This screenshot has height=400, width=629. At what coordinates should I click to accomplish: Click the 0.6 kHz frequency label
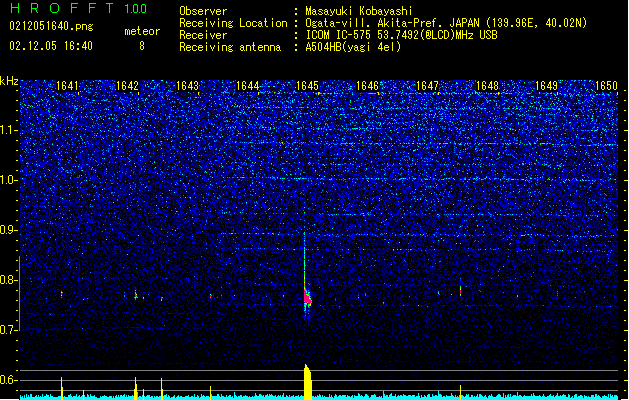point(8,380)
